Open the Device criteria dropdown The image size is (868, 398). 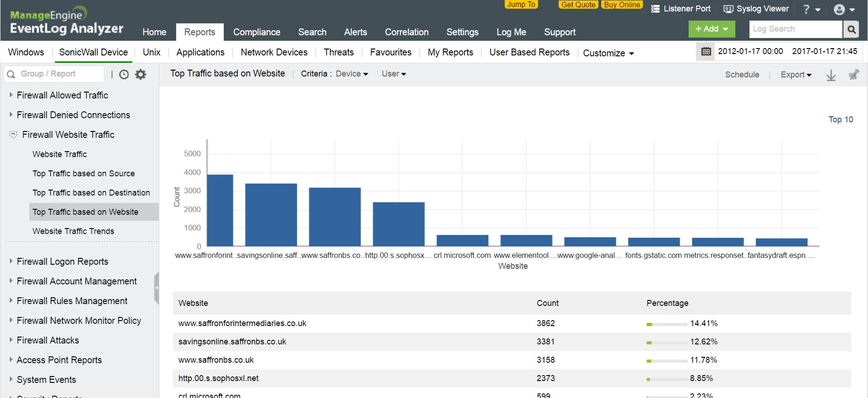352,74
